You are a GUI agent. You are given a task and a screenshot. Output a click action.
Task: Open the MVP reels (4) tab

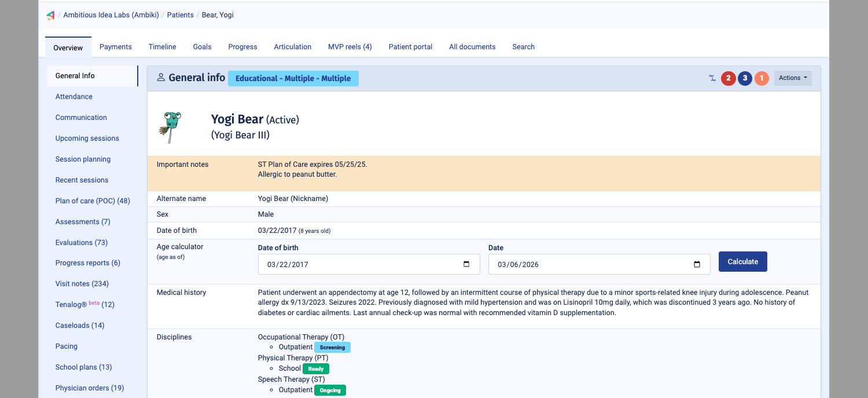coord(350,46)
